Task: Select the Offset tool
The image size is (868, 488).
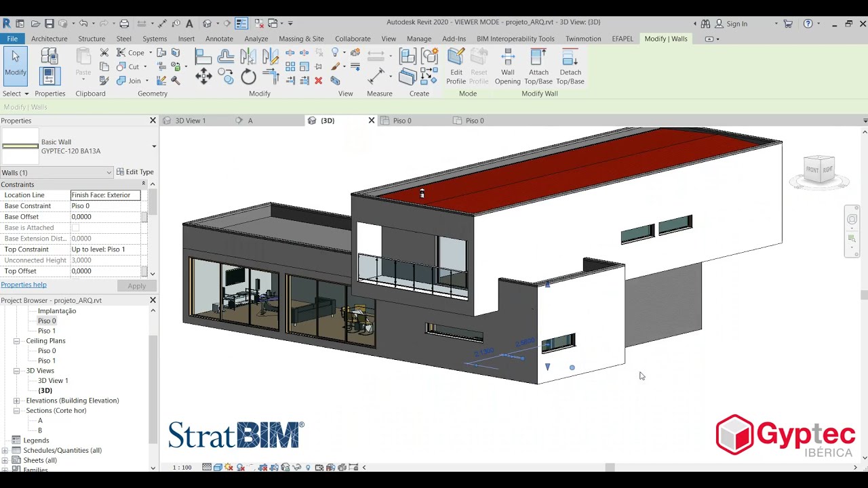Action: pos(226,56)
